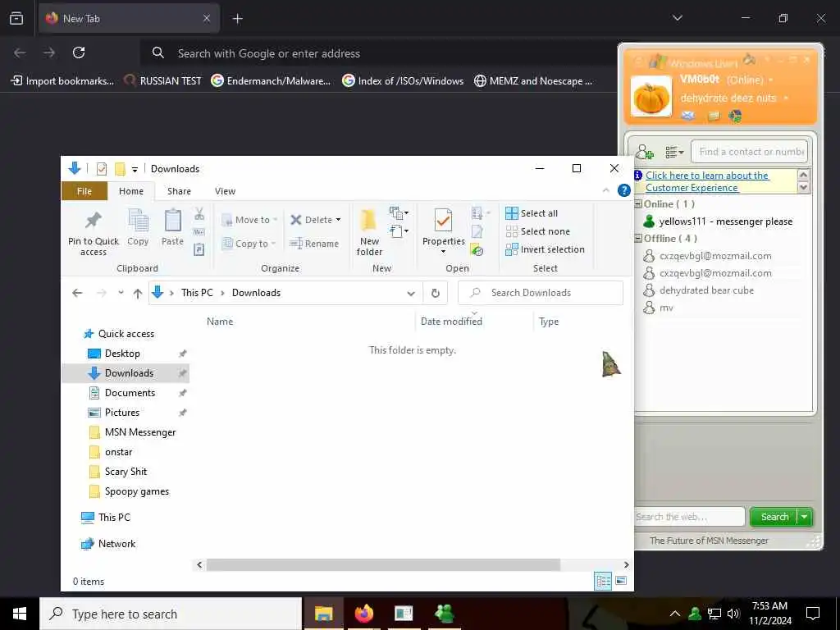The height and width of the screenshot is (630, 840).
Task: Click the Paste shortcut icon
Action: tap(199, 249)
